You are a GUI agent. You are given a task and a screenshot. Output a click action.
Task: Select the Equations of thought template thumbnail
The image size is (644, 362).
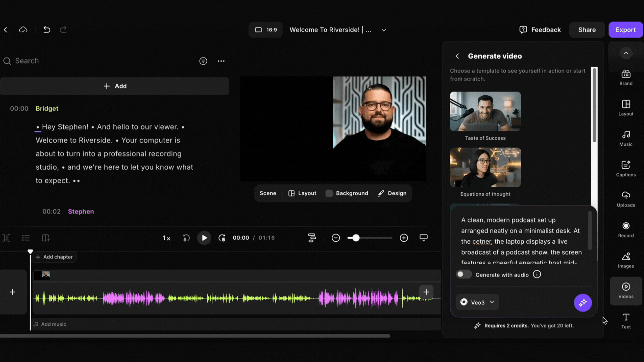coord(485,168)
